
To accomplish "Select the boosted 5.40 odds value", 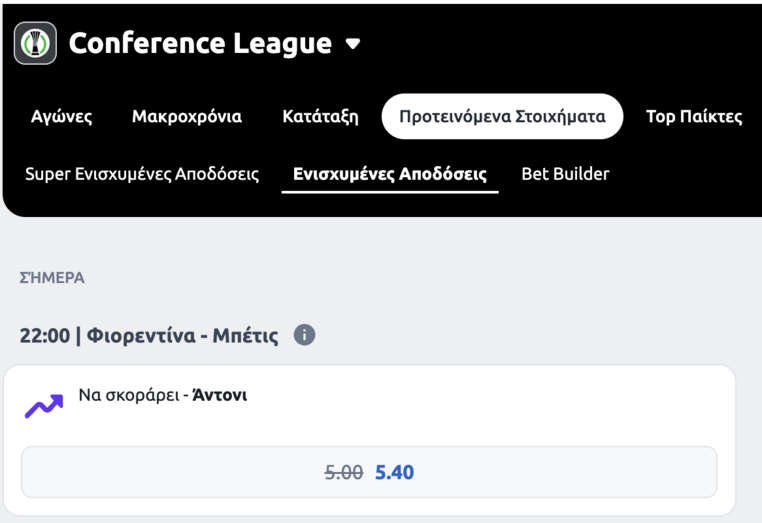I will click(x=394, y=472).
